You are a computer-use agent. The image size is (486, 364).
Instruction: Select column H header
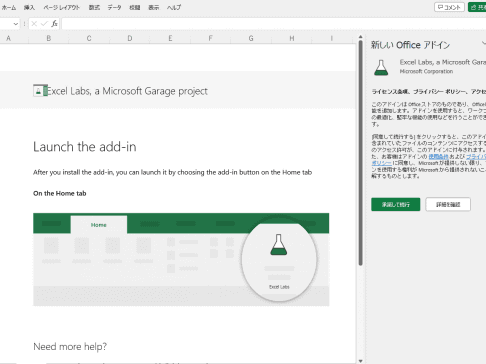(292, 38)
